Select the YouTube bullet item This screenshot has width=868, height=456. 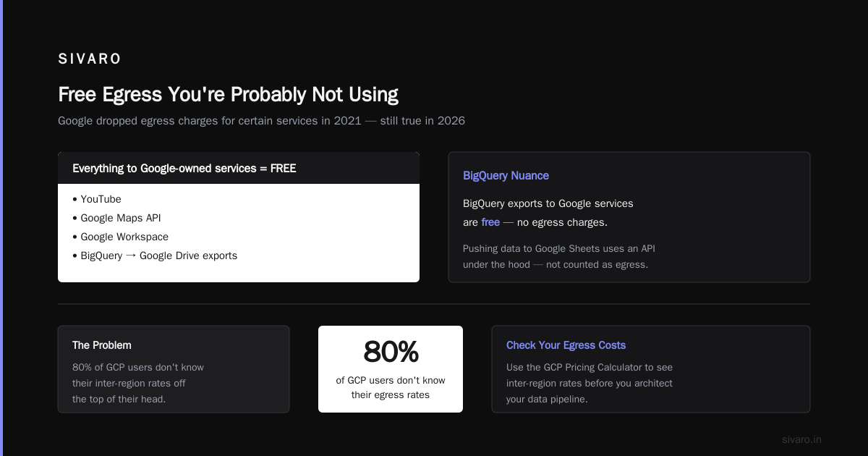(97, 199)
